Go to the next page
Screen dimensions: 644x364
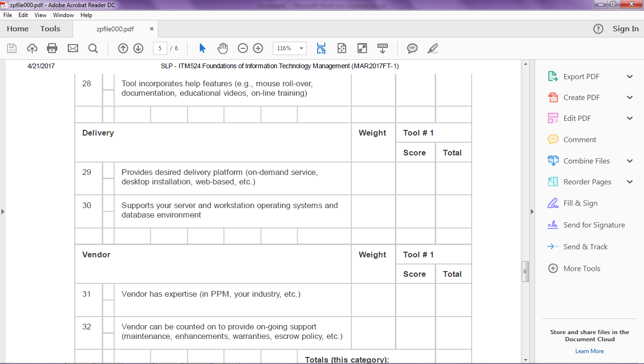point(138,48)
